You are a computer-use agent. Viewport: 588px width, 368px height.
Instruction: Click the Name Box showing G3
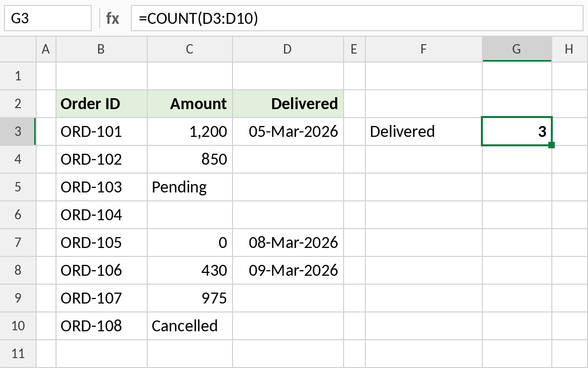click(x=48, y=18)
